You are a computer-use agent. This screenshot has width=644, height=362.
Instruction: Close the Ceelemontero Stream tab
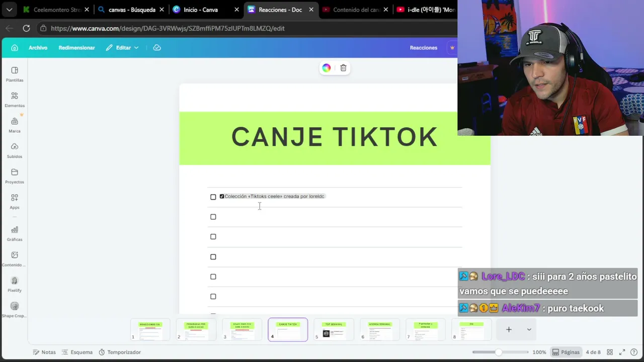(87, 10)
